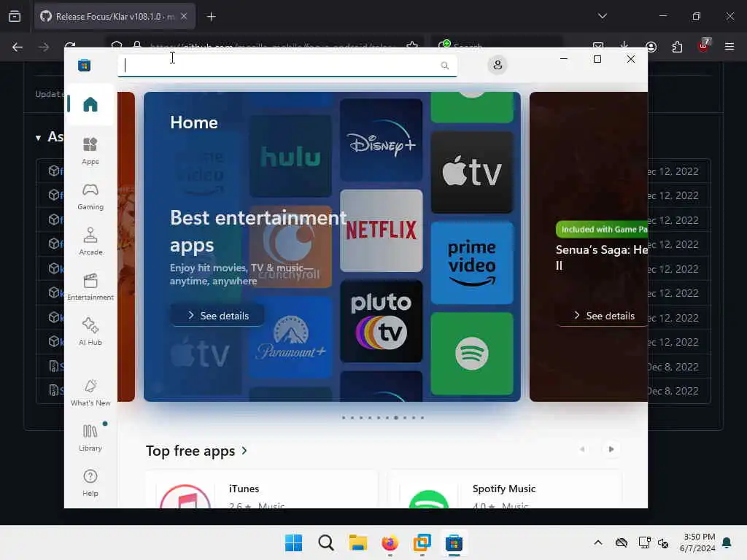This screenshot has width=747, height=560.
Task: Open the Home section in Store sidebar
Action: (x=90, y=104)
